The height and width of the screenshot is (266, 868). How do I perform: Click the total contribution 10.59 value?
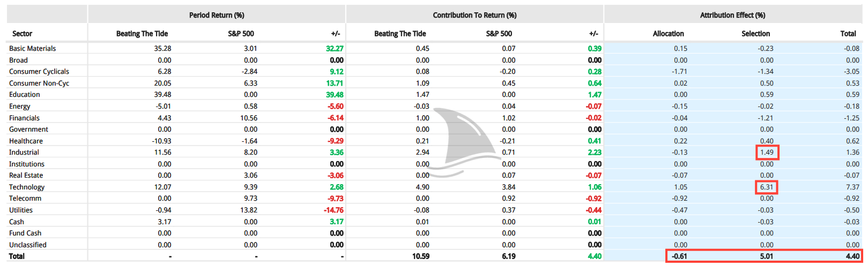click(x=421, y=256)
